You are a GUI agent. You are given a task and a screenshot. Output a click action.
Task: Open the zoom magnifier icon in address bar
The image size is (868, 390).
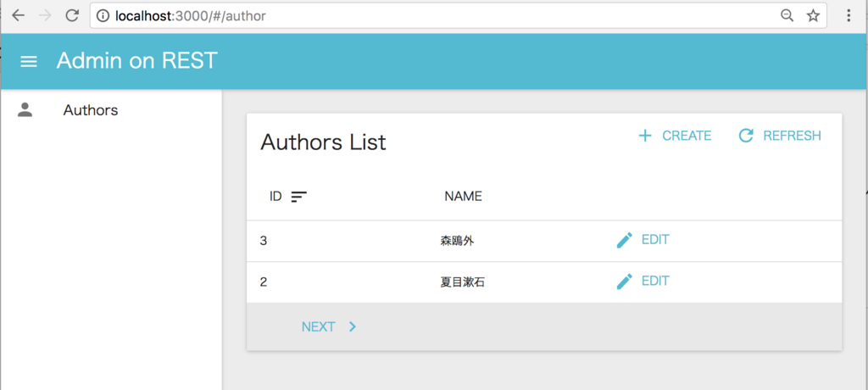[787, 15]
